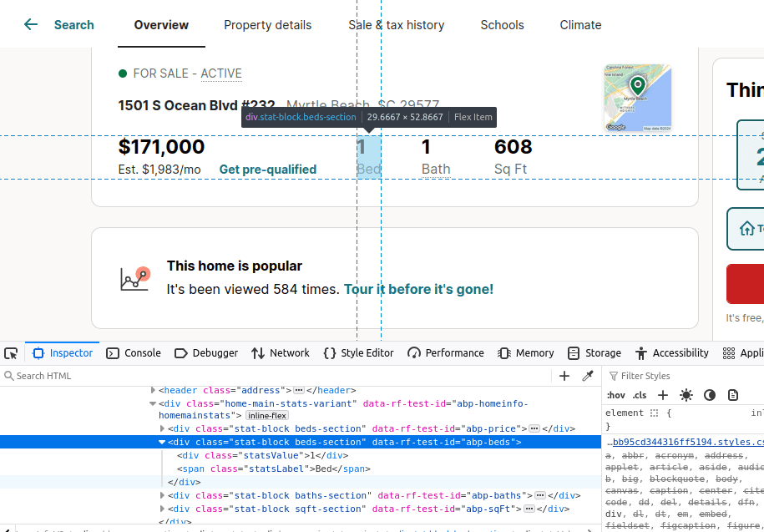Open the styles.css source link

(x=687, y=443)
